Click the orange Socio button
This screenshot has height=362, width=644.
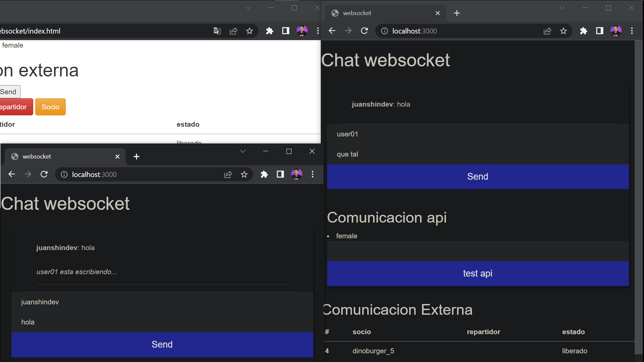pos(50,107)
